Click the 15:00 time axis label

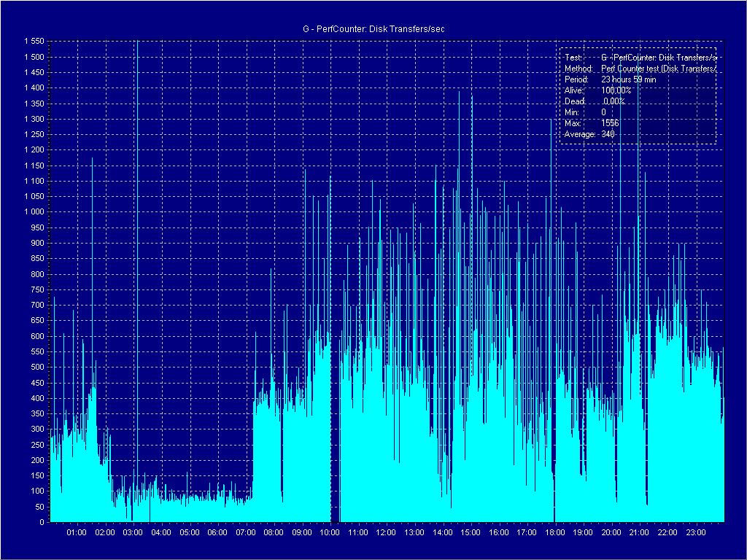click(x=471, y=533)
